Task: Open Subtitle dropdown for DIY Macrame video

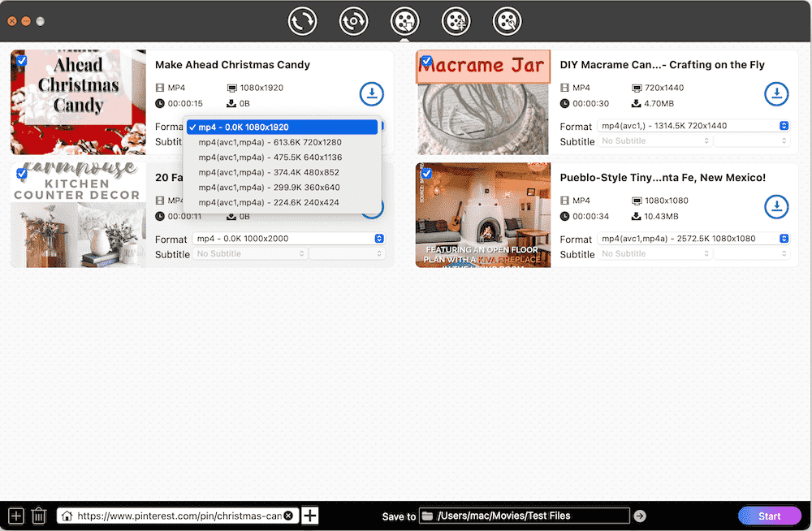Action: click(655, 141)
